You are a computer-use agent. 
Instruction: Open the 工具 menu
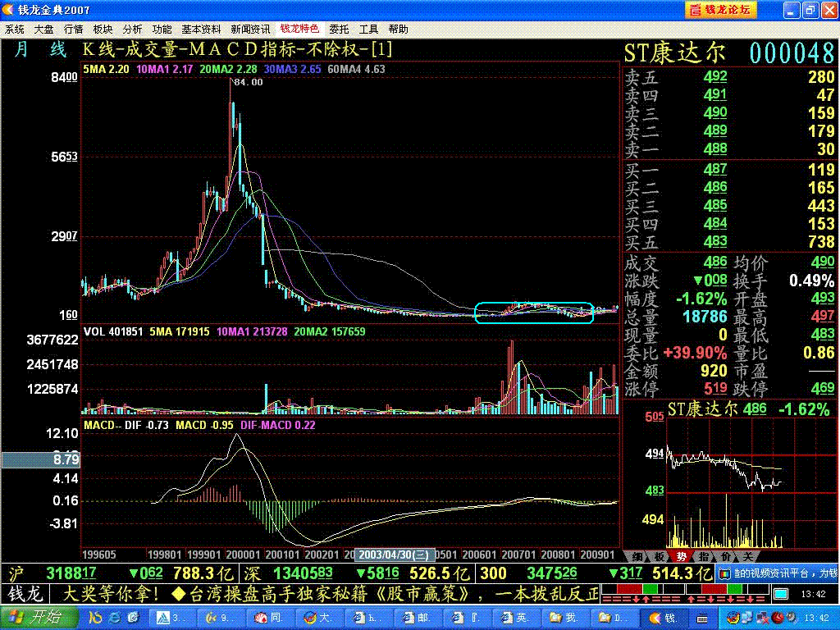[x=368, y=30]
